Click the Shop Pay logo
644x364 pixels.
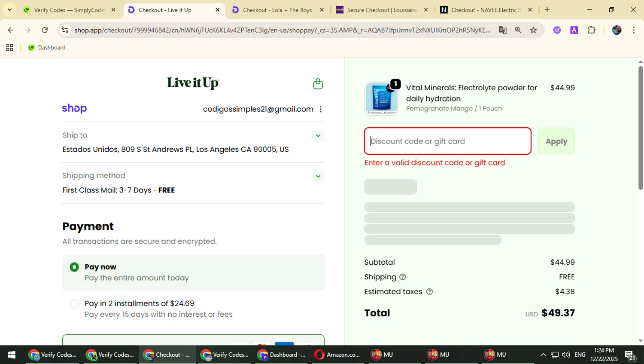point(74,109)
